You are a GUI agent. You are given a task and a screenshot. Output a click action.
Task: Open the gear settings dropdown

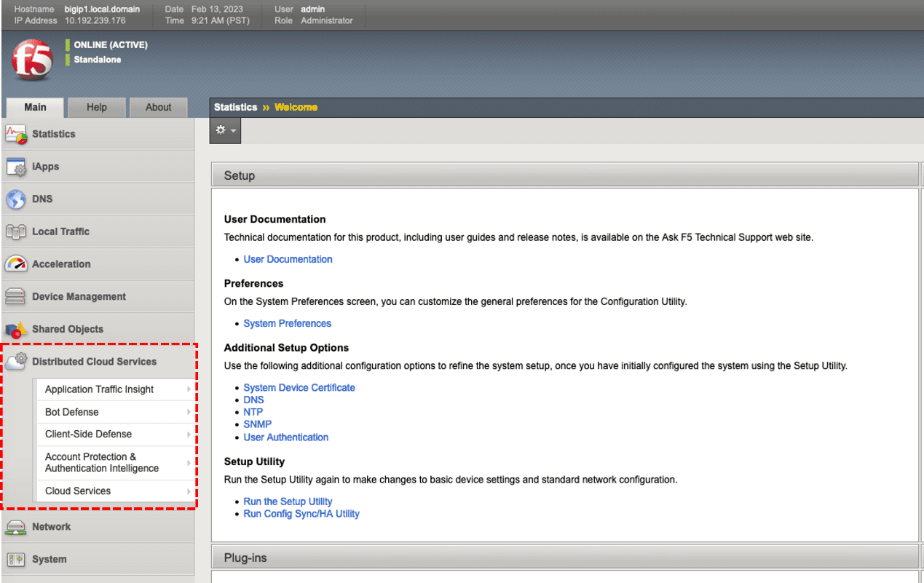(x=225, y=130)
